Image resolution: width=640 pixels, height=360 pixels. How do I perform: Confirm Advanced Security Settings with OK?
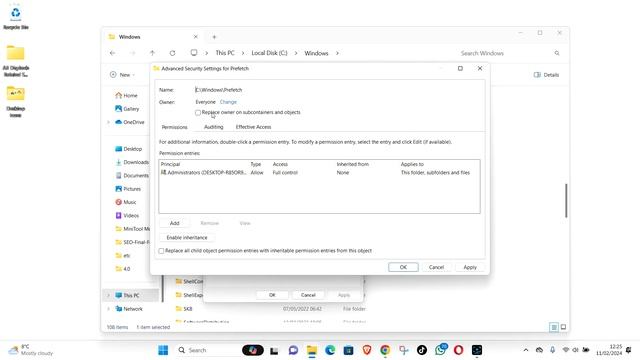tap(403, 267)
